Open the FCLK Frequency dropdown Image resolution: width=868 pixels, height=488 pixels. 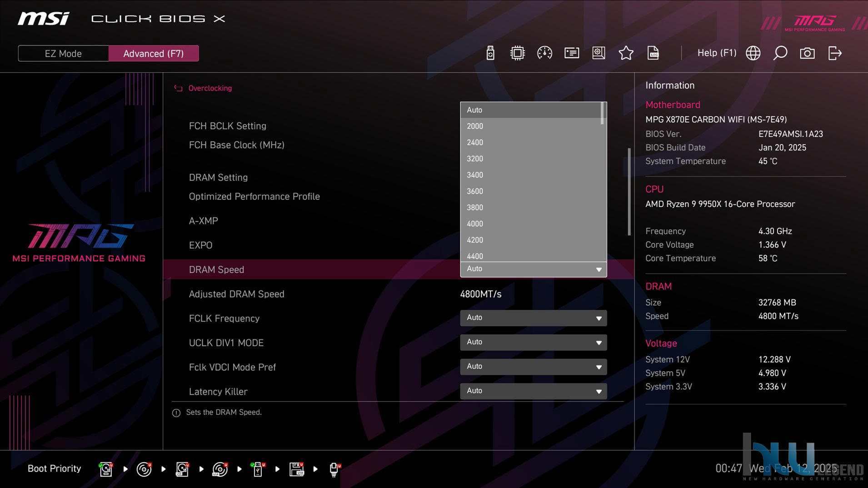[534, 318]
